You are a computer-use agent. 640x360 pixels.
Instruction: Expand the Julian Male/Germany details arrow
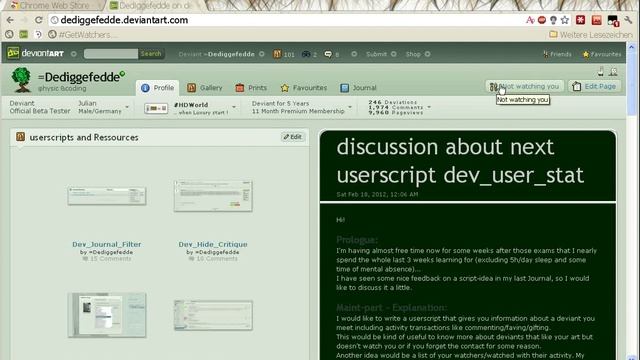[x=127, y=107]
